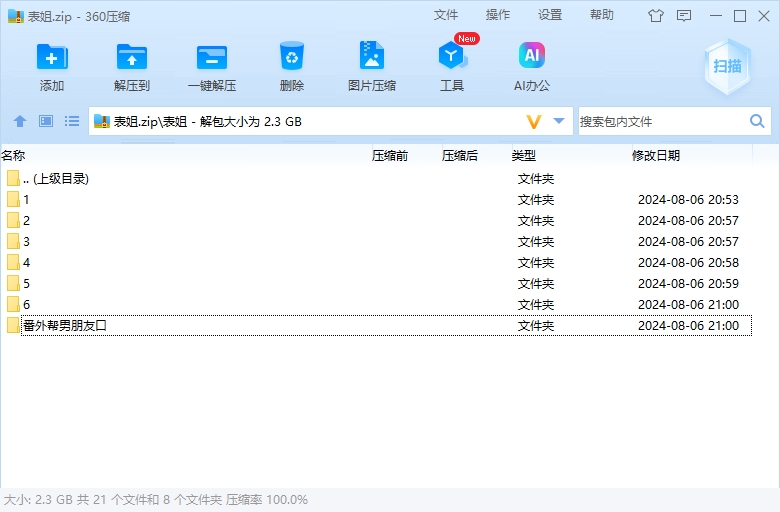Sort by 修改日期 column header
780x512 pixels.
click(656, 155)
